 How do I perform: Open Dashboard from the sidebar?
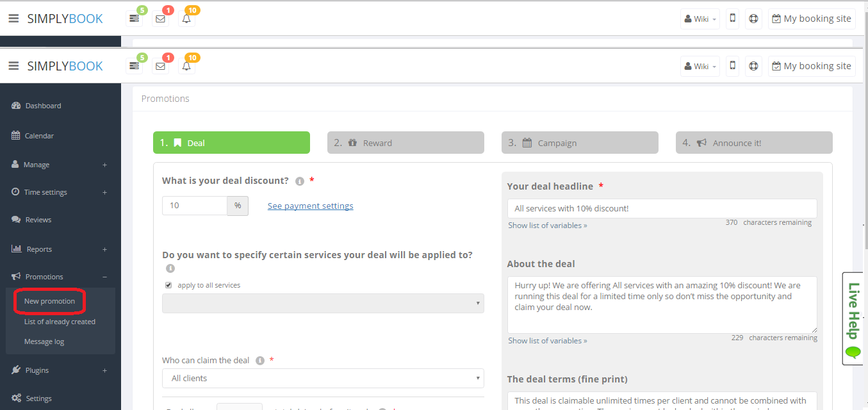[x=43, y=106]
